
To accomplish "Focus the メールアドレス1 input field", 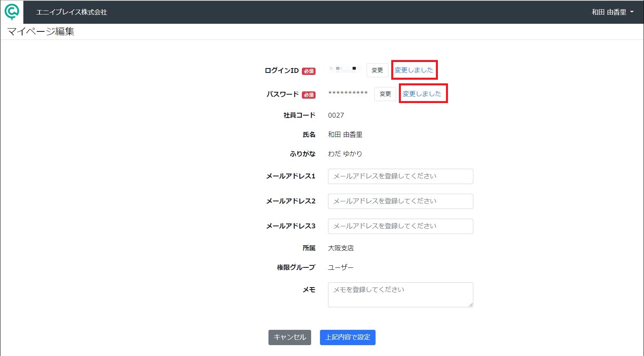I will [400, 176].
